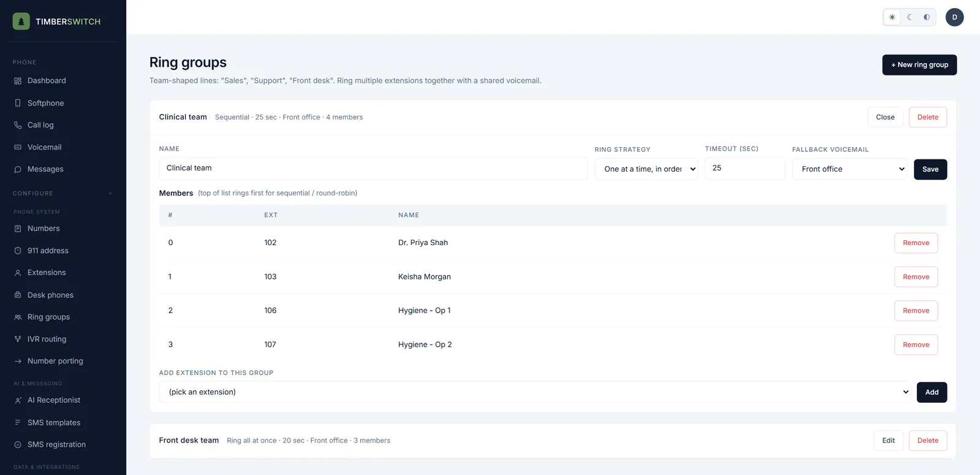The height and width of the screenshot is (475, 980).
Task: Open the pick an extension dropdown
Action: point(535,392)
